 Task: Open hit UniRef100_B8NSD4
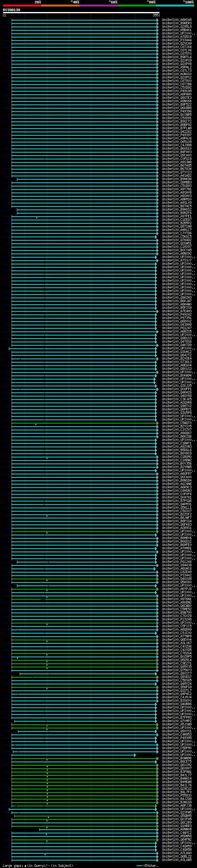tap(177, 481)
